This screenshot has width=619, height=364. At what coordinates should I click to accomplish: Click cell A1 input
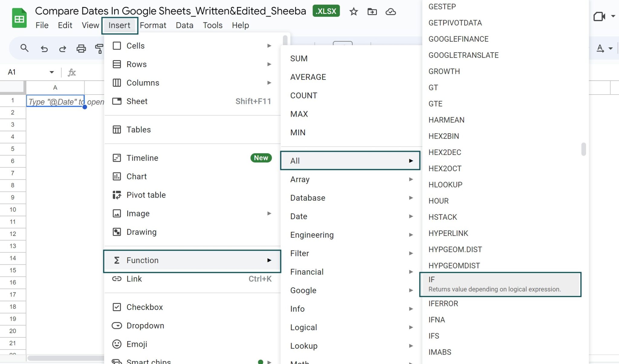pyautogui.click(x=55, y=101)
